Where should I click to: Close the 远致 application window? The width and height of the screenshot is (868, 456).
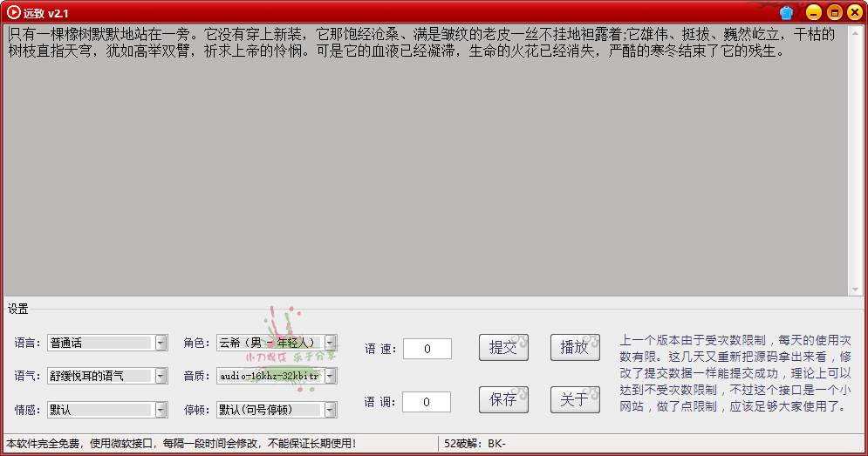(x=853, y=12)
